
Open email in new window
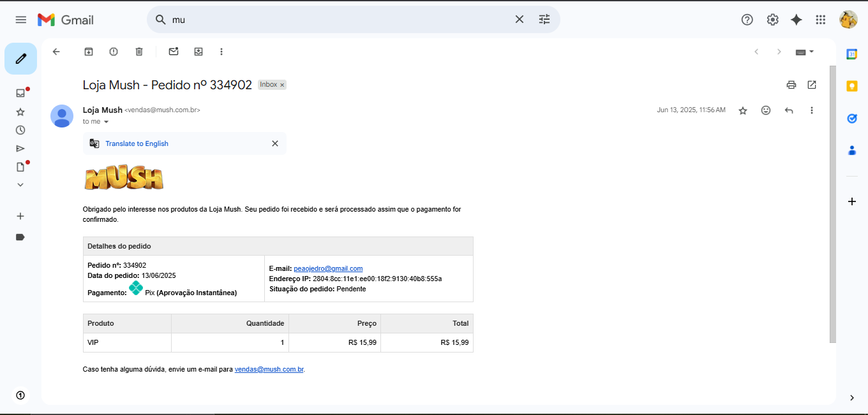coord(812,85)
